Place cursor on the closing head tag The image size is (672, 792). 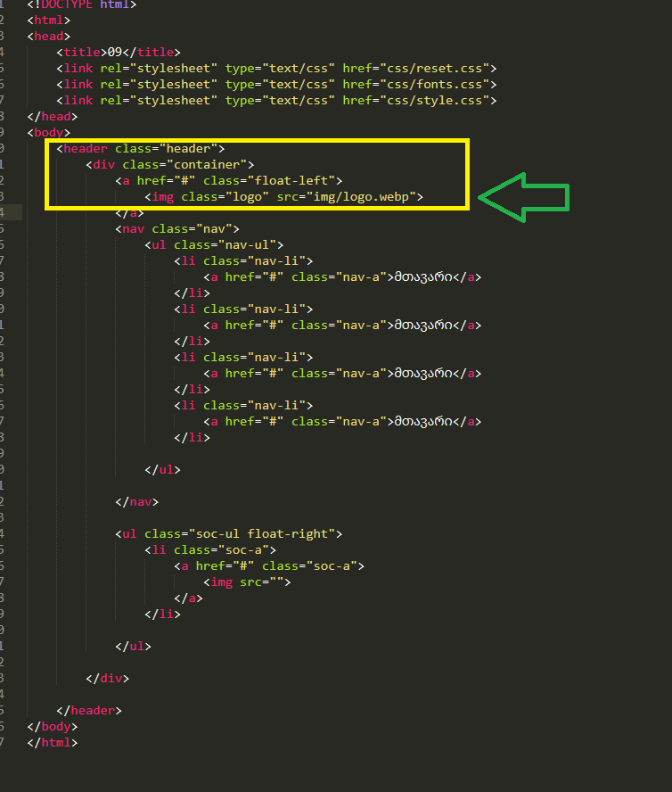pyautogui.click(x=53, y=117)
